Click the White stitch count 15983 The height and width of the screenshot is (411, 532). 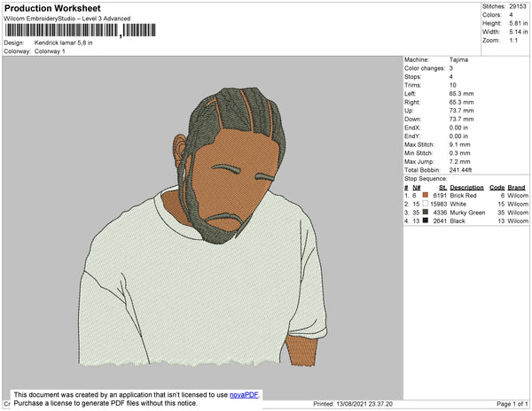[x=439, y=204]
